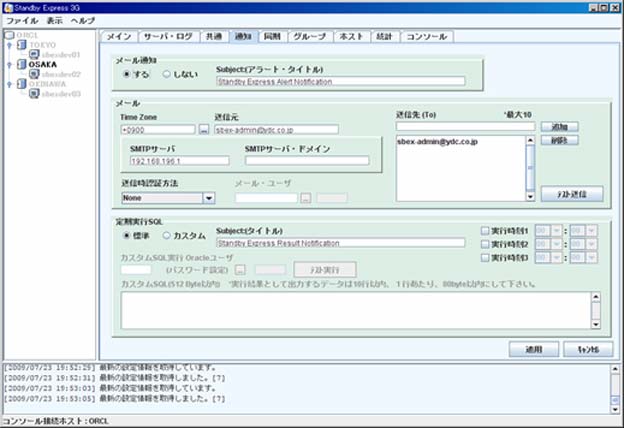The width and height of the screenshot is (624, 428).
Task: Click the SMTPサーバ・ドメイン field
Action: [x=307, y=160]
